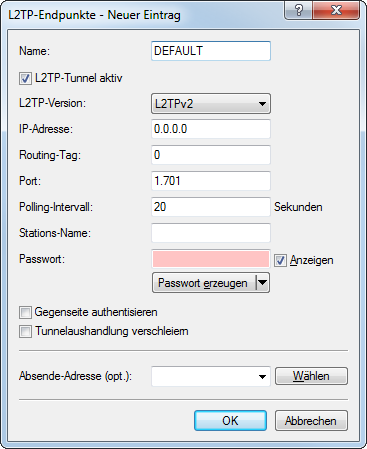367x449 pixels.
Task: Click the Wählen button
Action: (311, 376)
